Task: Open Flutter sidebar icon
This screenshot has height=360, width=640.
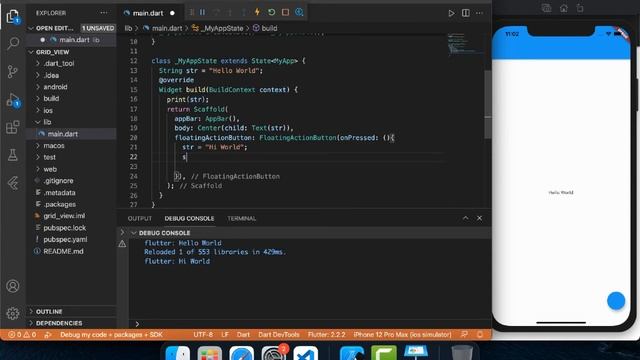Action: point(13,183)
